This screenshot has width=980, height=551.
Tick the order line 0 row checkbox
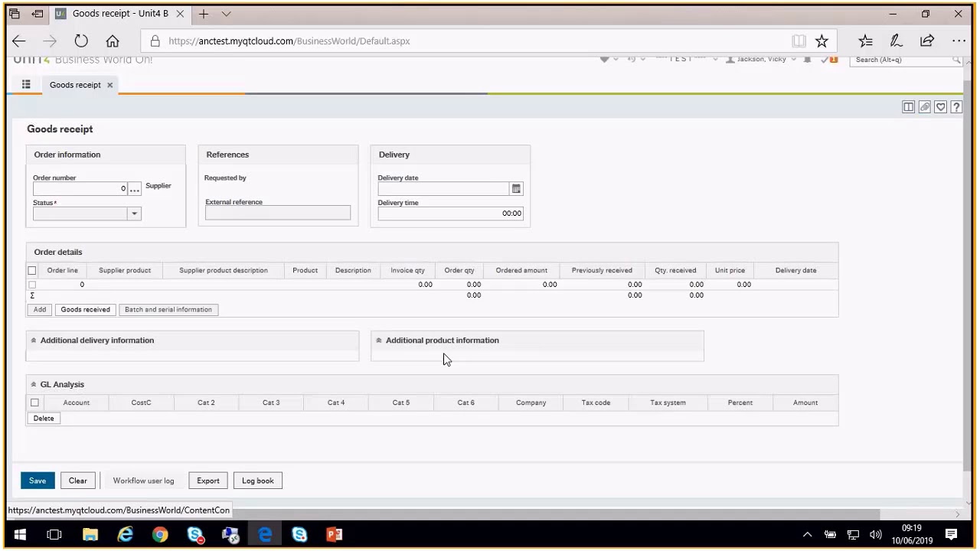pos(32,285)
